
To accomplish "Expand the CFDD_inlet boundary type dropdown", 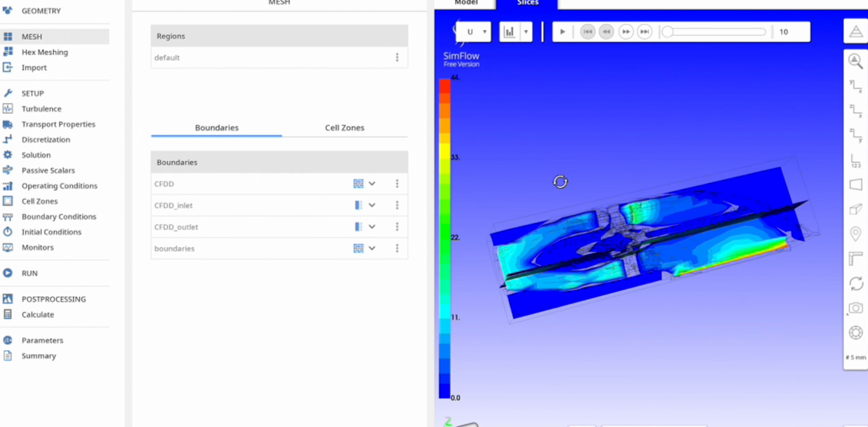I will [x=372, y=205].
